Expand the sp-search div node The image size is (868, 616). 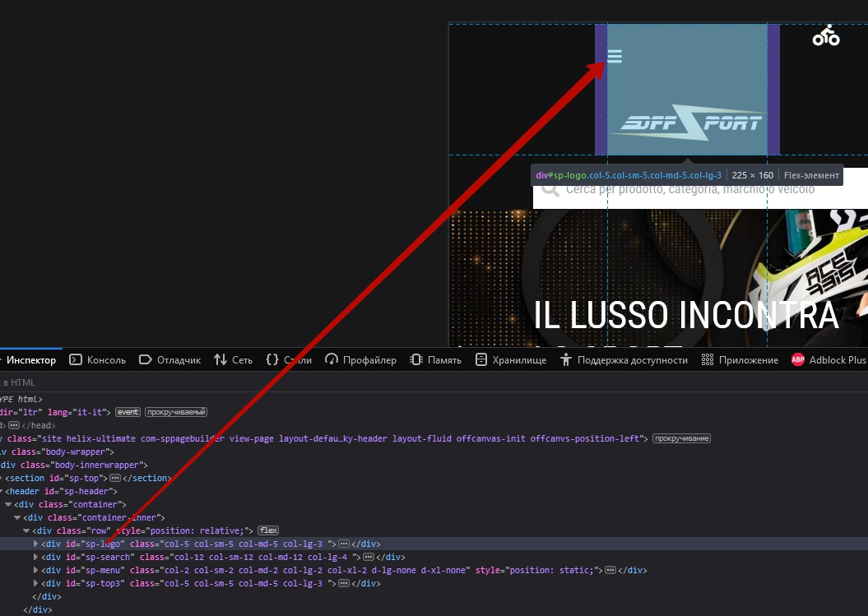35,557
